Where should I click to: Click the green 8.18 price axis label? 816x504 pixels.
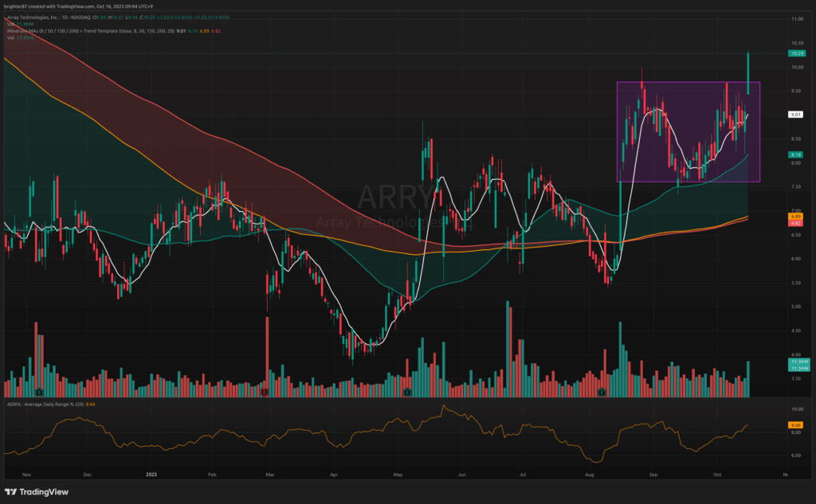[795, 154]
